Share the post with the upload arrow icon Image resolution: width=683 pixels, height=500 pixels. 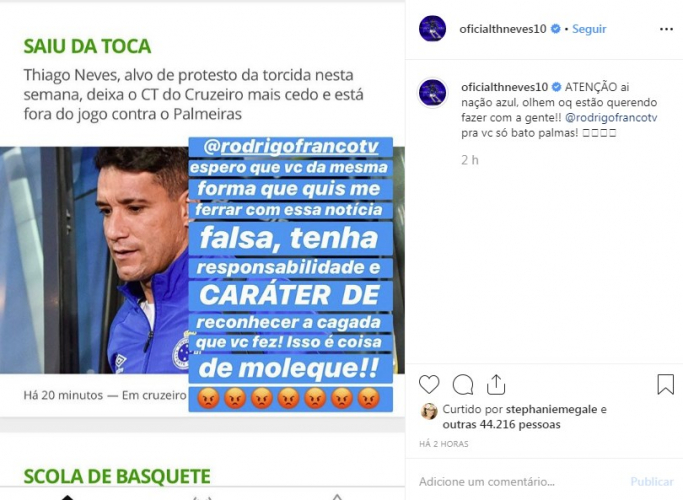496,384
